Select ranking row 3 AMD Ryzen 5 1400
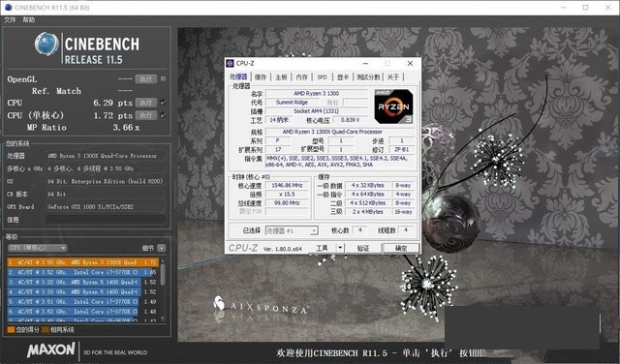 click(x=83, y=282)
